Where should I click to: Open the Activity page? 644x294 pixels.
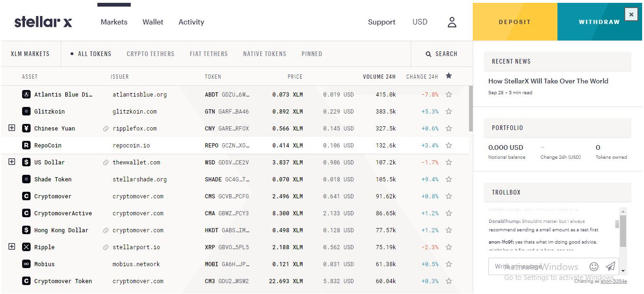click(x=191, y=22)
